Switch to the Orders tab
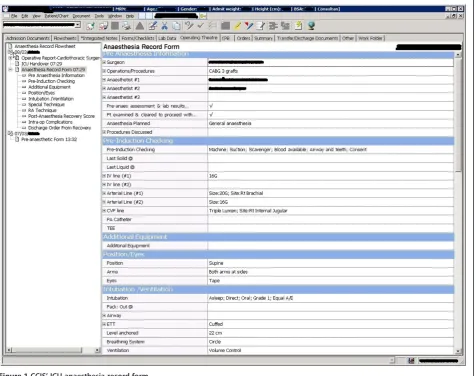 tap(243, 38)
